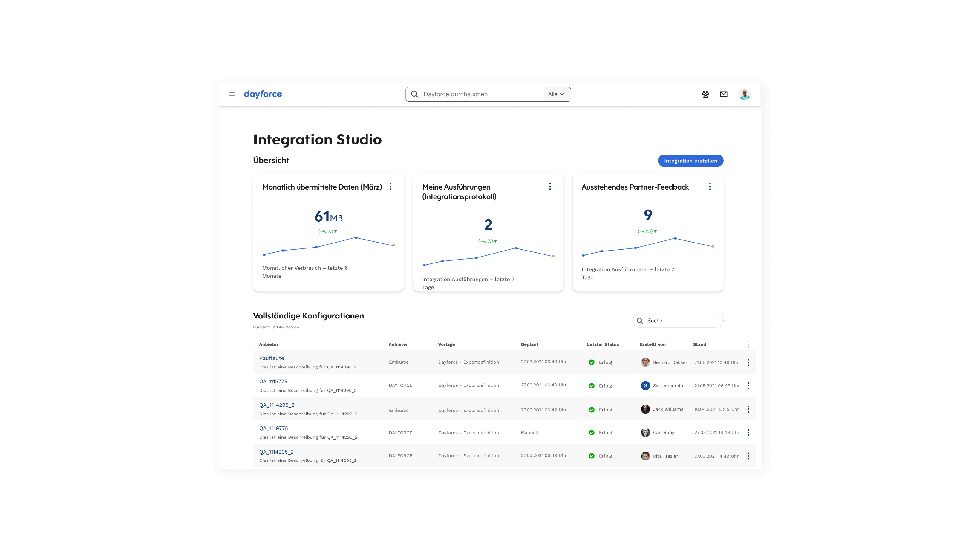980x552 pixels.
Task: Open the mail inbox icon
Action: [x=723, y=94]
